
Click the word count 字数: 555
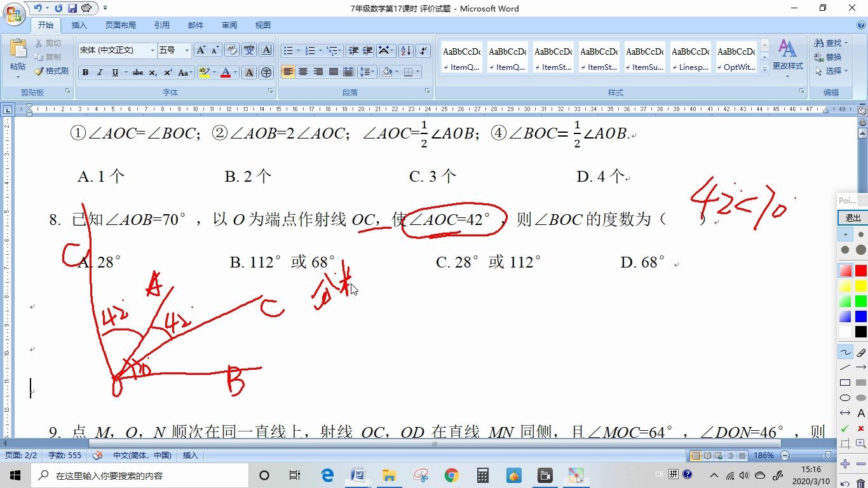coord(65,456)
